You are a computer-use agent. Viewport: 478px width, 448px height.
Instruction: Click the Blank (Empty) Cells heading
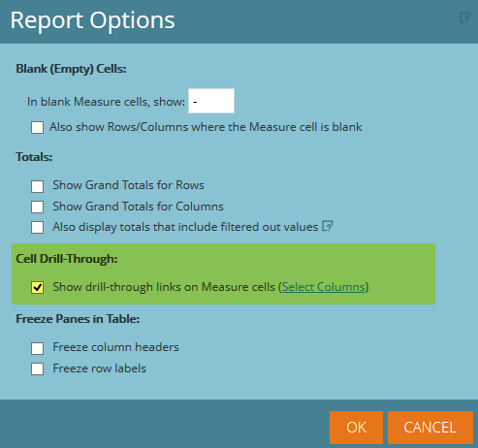[x=71, y=69]
